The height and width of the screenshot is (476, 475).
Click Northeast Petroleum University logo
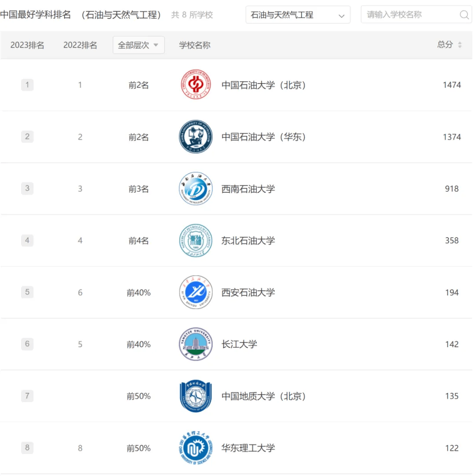(196, 241)
